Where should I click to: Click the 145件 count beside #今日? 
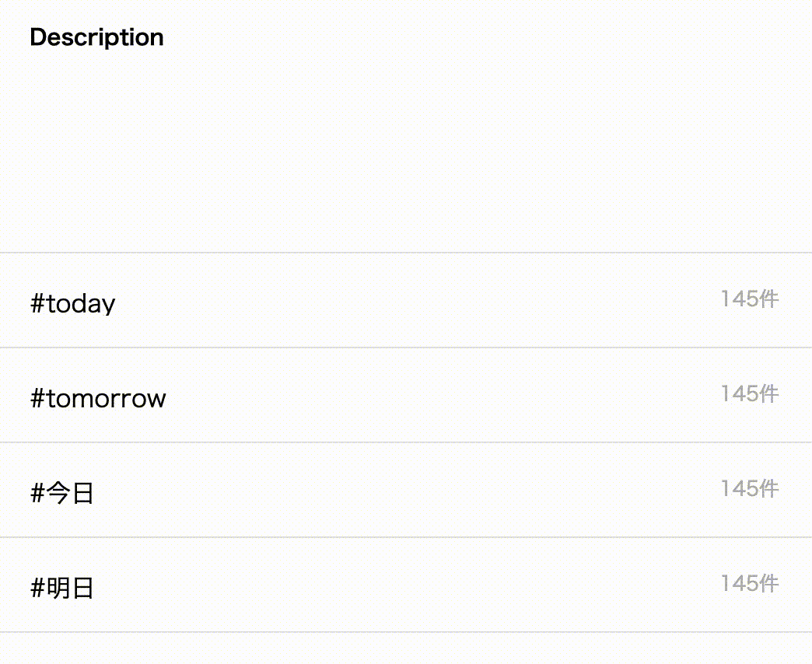(750, 488)
